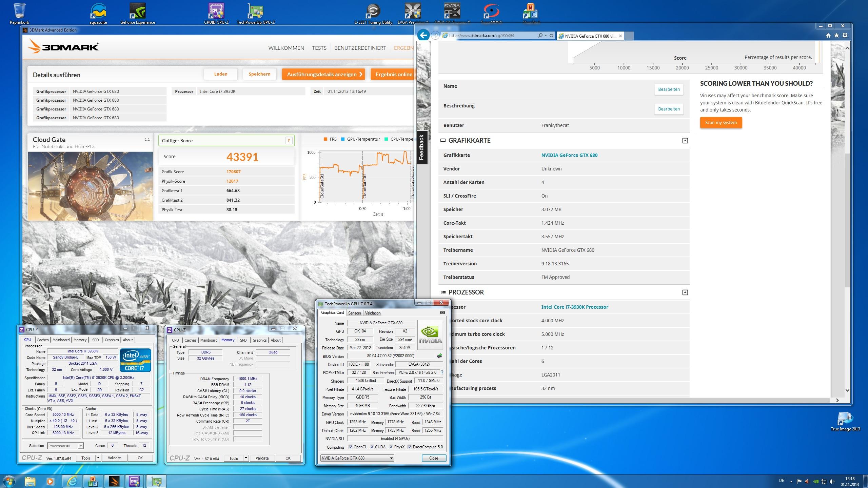
Task: Open Windows Media Player taskbar icon
Action: pos(50,481)
